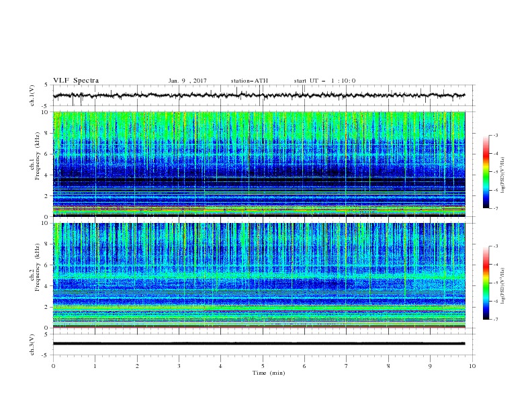Click the time axis tick label '7'
The width and height of the screenshot is (532, 411).
click(347, 366)
